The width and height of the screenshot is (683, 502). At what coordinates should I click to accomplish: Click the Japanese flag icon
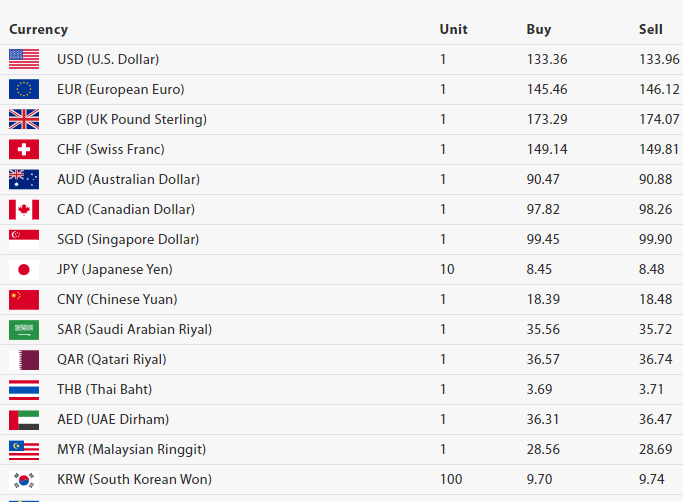point(24,269)
